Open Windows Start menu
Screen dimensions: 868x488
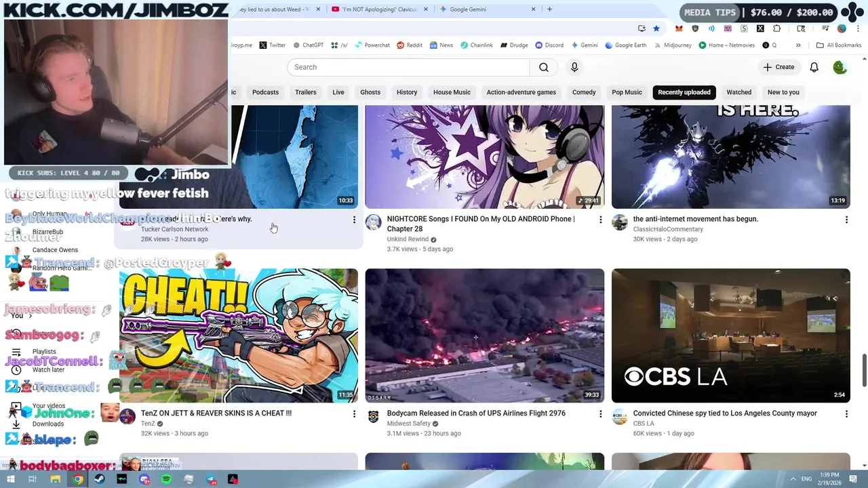click(x=10, y=479)
